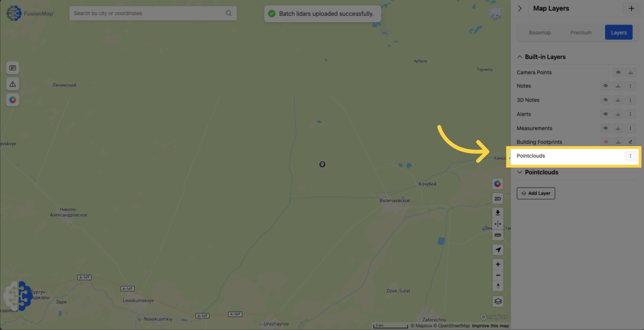This screenshot has height=330, width=644.
Task: Click the alerts warning triangle icon
Action: (x=13, y=84)
